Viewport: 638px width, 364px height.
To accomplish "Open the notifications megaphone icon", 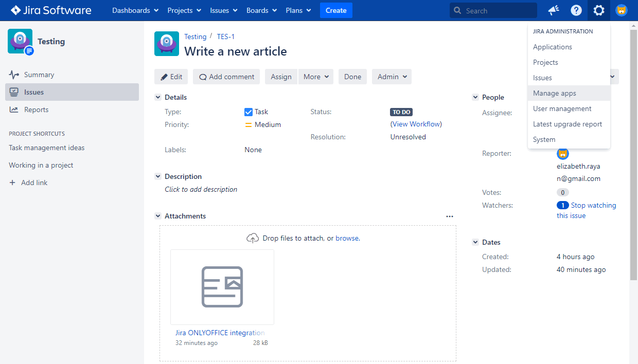I will (554, 10).
